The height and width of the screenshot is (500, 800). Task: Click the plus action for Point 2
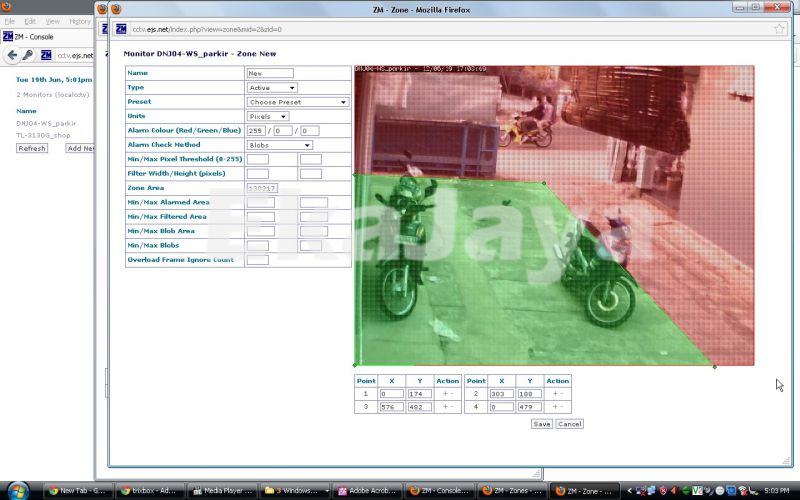(x=553, y=394)
